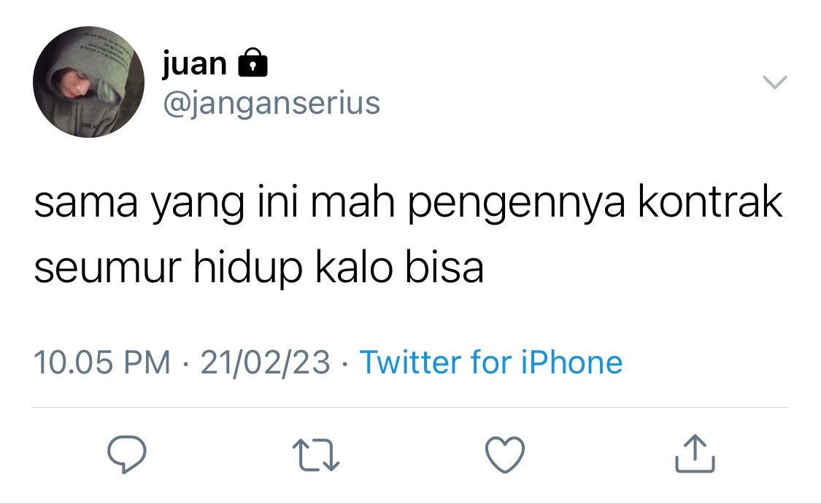
Task: Click the word iPhone in source label
Action: tap(571, 363)
